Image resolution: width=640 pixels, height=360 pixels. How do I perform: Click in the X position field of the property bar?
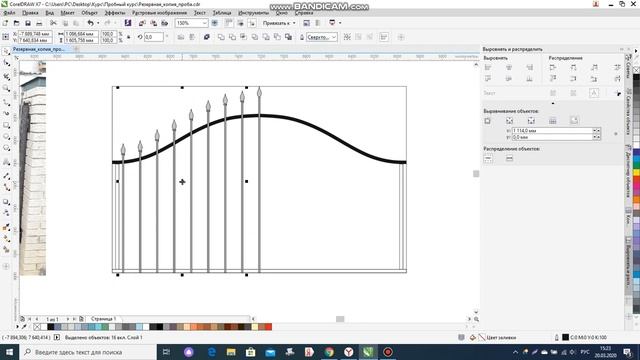click(35, 34)
